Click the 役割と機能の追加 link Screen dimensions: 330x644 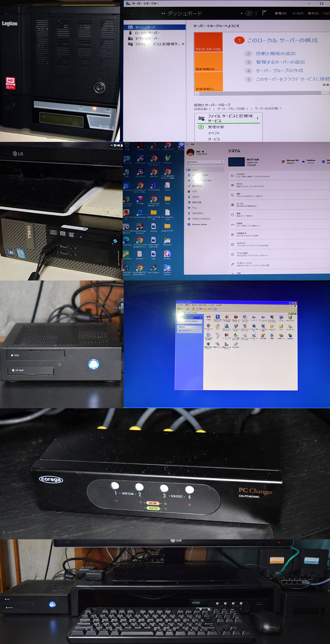tap(275, 54)
